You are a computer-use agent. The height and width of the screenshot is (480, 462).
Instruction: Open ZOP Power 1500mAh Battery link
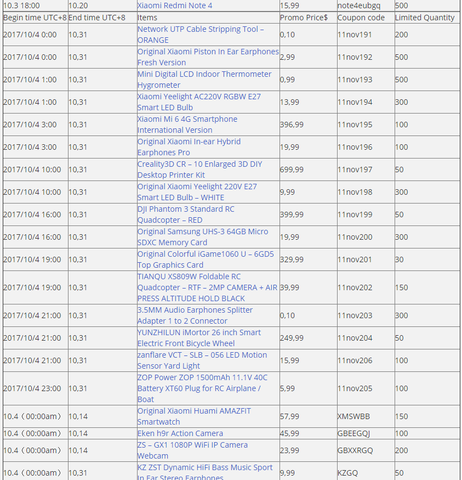click(x=202, y=388)
